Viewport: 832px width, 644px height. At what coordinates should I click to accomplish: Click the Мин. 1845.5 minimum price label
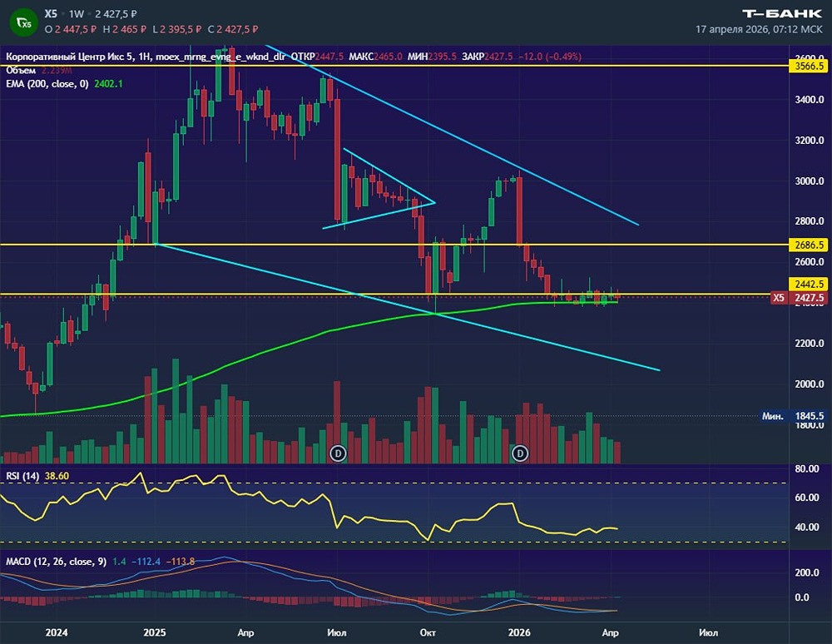tap(793, 416)
